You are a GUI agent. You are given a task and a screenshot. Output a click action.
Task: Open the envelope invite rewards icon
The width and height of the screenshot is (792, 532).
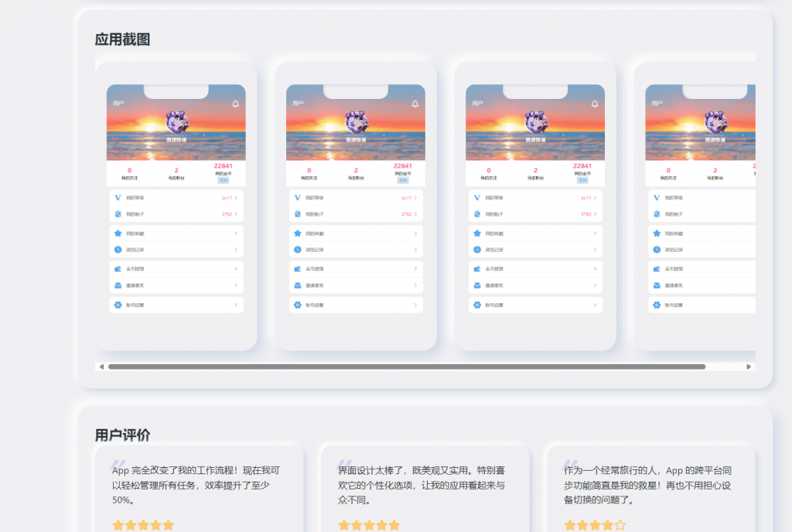(116, 285)
